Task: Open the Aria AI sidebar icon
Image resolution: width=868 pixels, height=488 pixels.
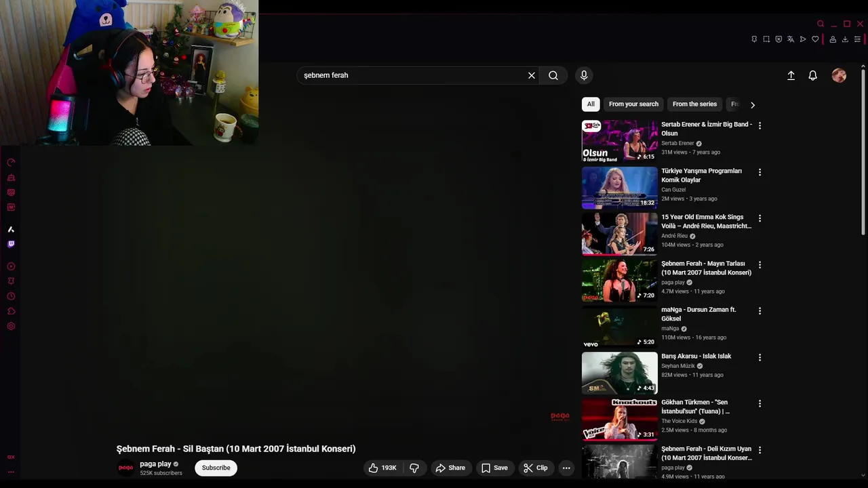Action: 11,229
